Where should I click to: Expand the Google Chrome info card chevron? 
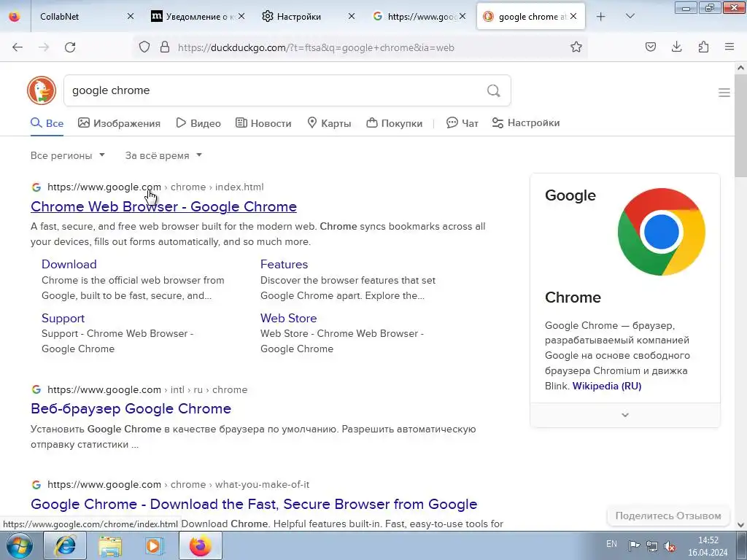[625, 415]
